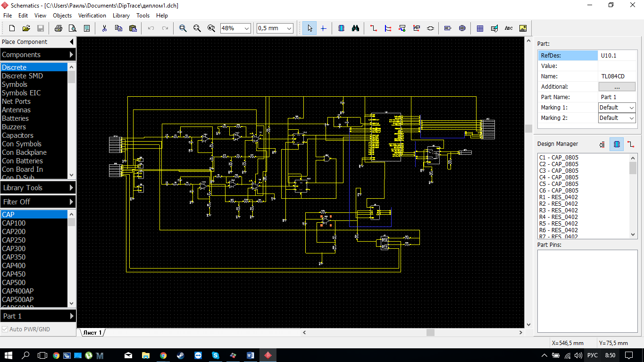Select the ABC text tool

(x=509, y=28)
